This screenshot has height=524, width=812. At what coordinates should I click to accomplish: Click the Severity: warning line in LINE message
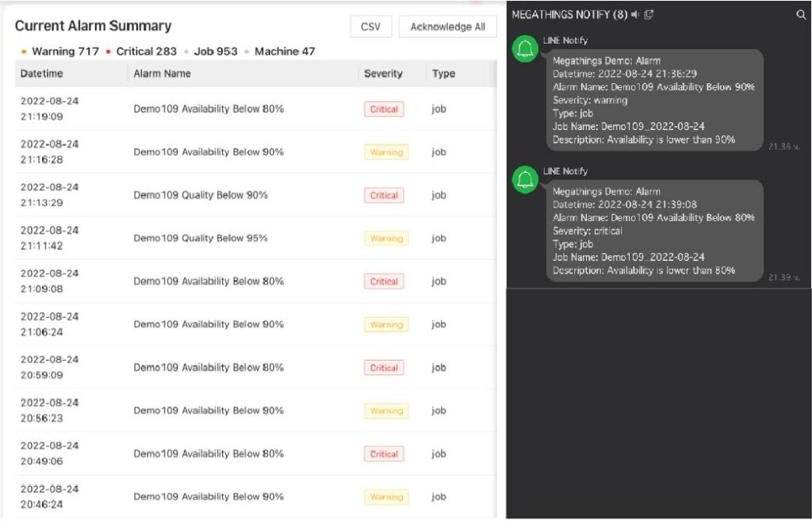[x=590, y=100]
